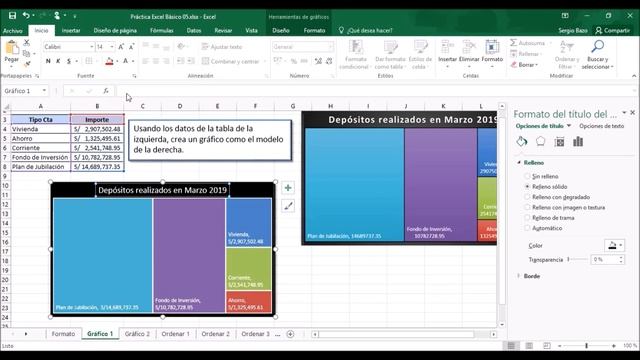The width and height of the screenshot is (640, 360).
Task: Open the Calibri font name dropdown
Action: coord(91,47)
